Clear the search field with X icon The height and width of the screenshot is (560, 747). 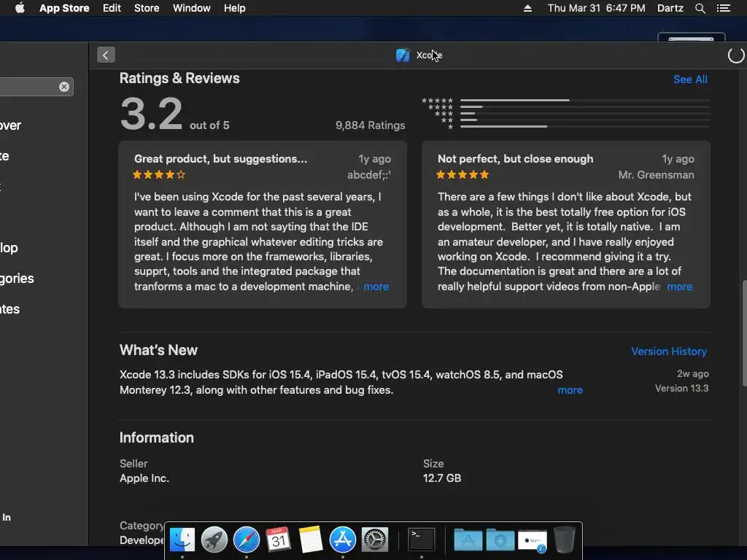64,87
